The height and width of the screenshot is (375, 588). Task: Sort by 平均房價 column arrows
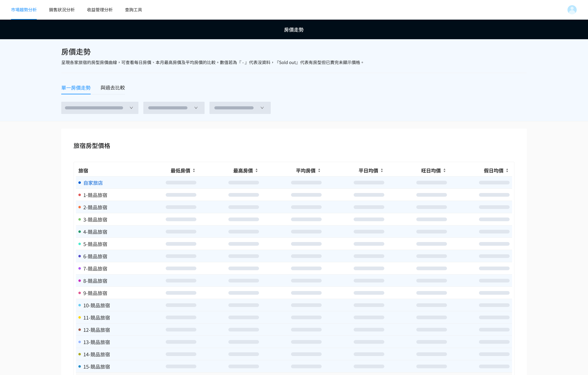tap(319, 171)
